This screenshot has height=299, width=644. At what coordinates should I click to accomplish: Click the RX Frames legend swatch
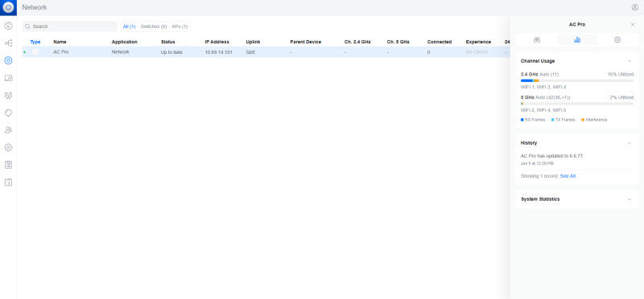(522, 120)
